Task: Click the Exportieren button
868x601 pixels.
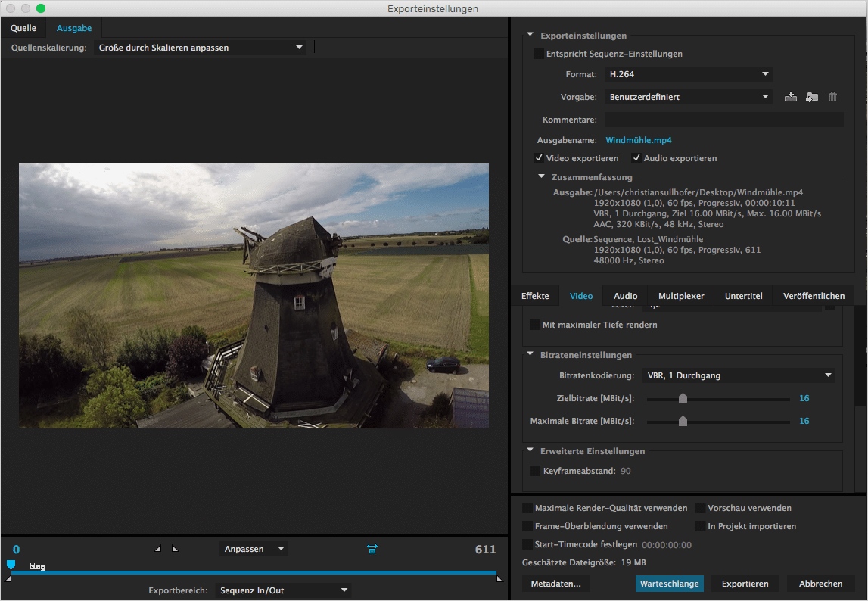Action: pyautogui.click(x=745, y=584)
